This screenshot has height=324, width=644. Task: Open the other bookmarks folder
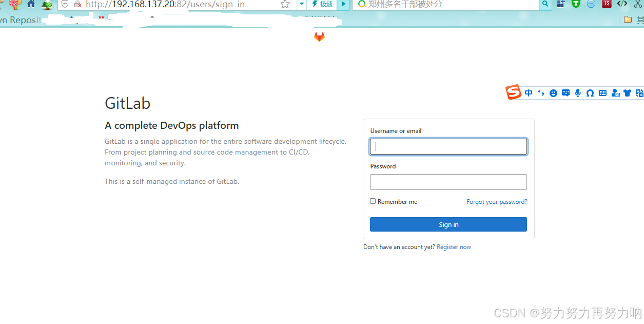point(633,20)
